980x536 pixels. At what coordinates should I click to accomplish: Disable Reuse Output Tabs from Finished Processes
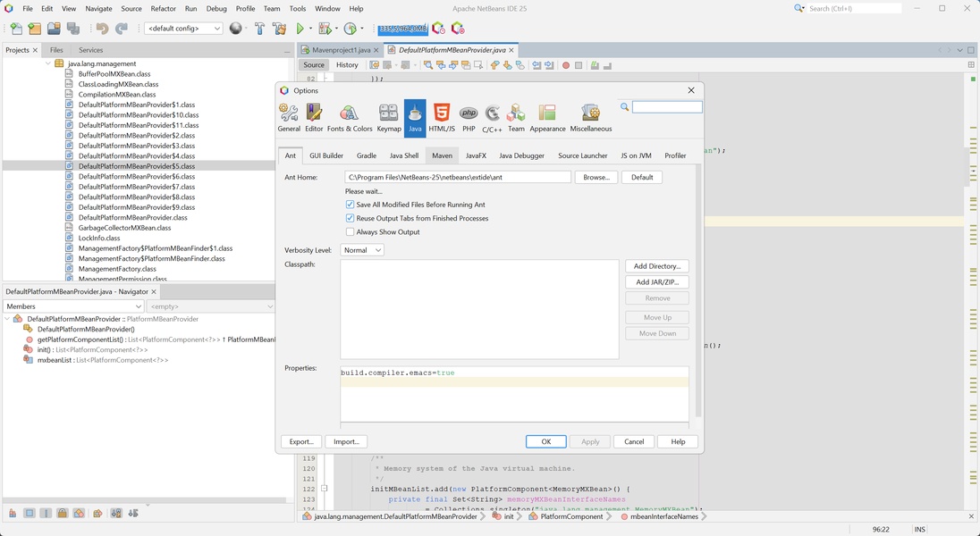point(350,218)
